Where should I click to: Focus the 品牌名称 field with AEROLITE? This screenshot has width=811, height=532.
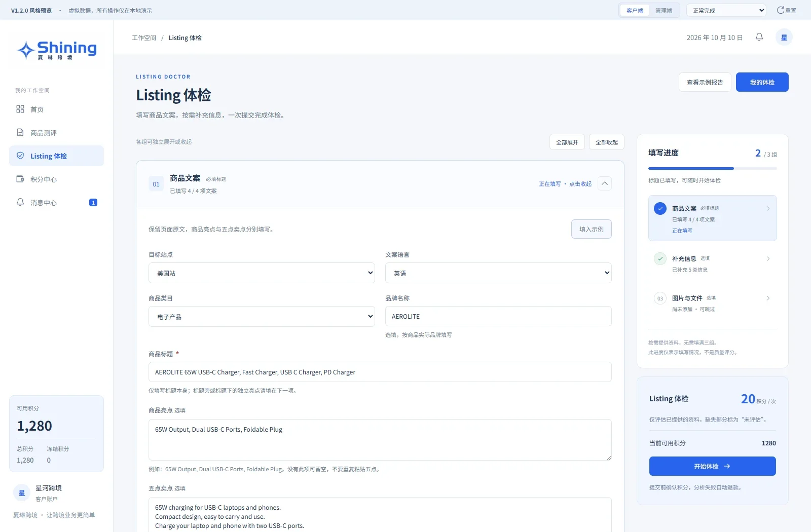pyautogui.click(x=498, y=316)
